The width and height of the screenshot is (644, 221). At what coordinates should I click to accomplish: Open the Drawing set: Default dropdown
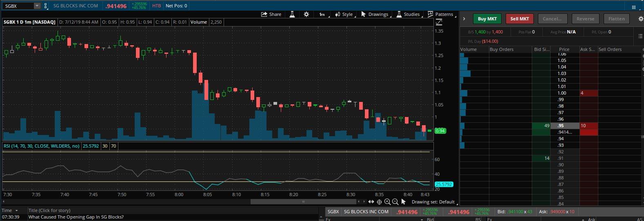coord(434,202)
